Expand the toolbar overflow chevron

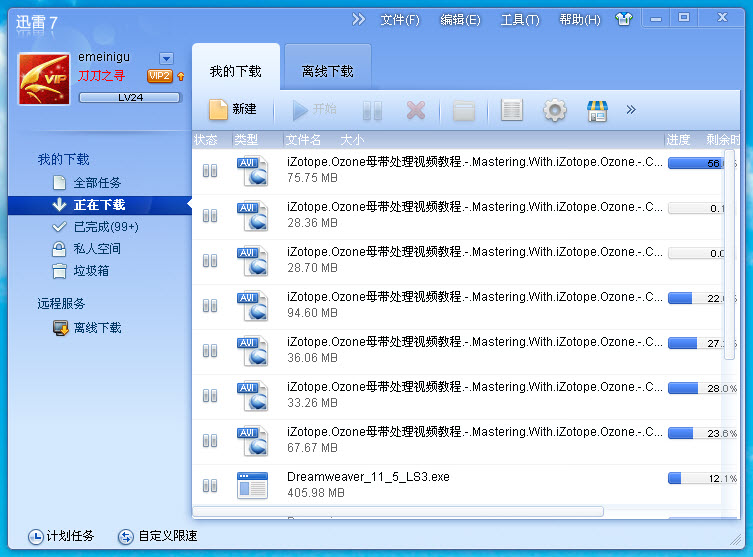pos(631,110)
